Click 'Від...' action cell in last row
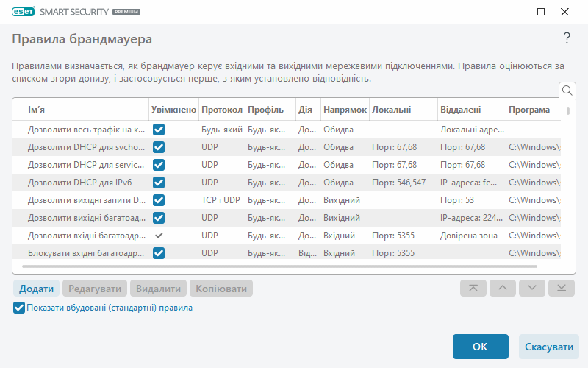The image size is (588, 368). pos(307,253)
